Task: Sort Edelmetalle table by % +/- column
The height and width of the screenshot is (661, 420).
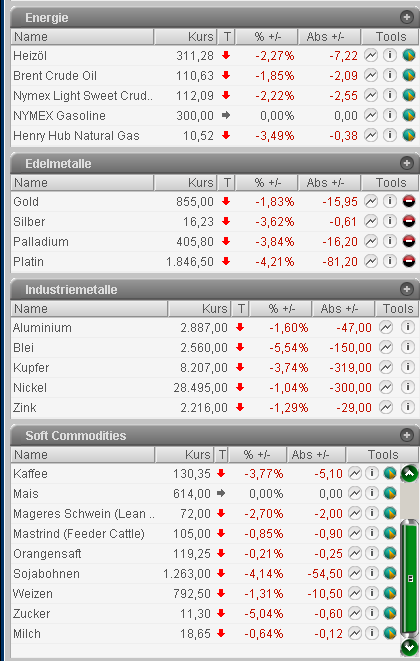Action: pos(267,183)
